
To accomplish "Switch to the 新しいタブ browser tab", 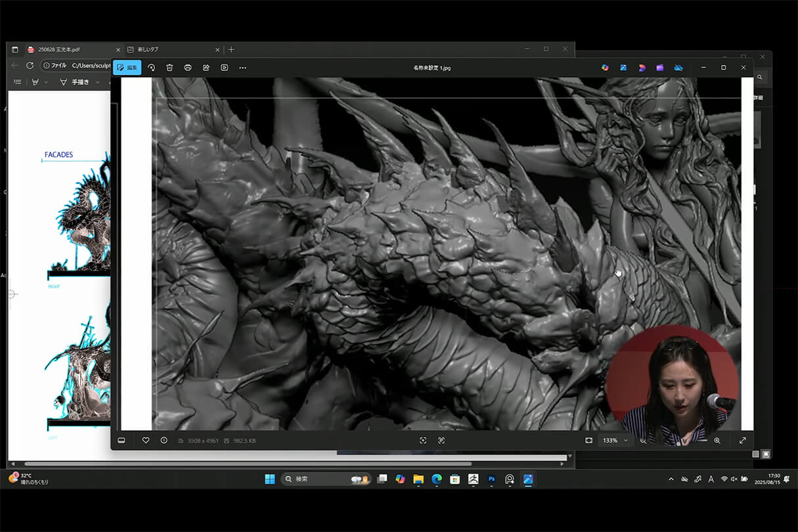I will (x=148, y=49).
